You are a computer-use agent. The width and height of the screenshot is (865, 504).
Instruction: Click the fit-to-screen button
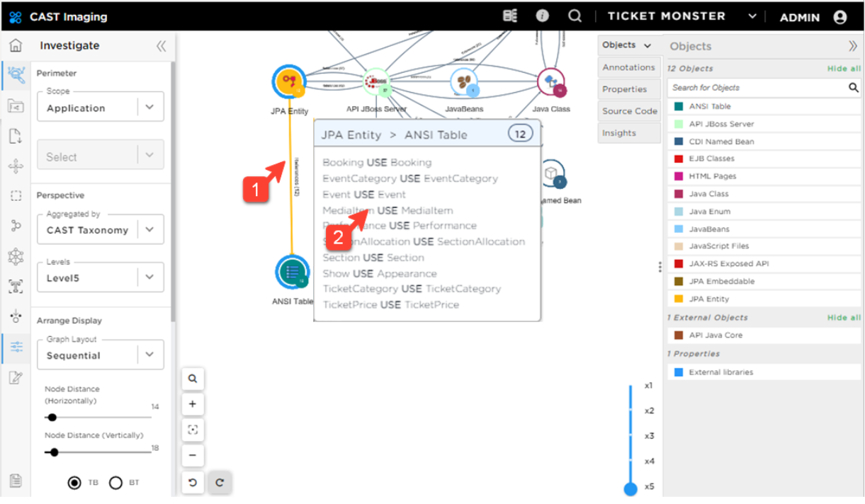point(193,430)
